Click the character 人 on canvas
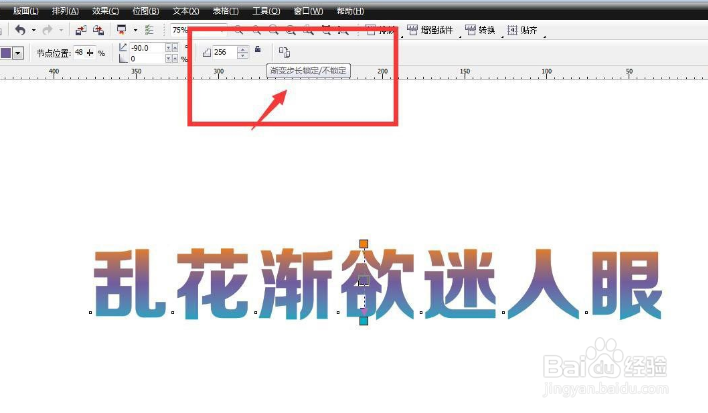 (x=543, y=283)
